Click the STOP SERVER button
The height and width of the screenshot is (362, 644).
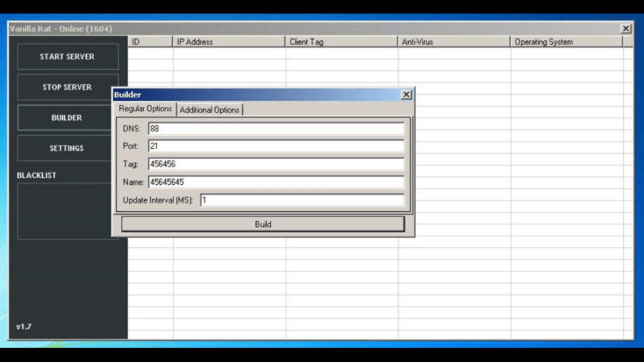tap(68, 87)
